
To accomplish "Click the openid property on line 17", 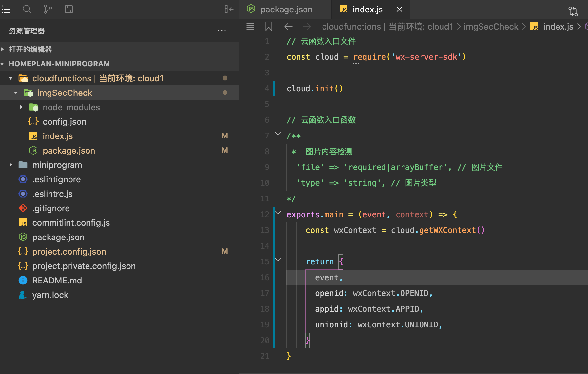I will coord(329,293).
